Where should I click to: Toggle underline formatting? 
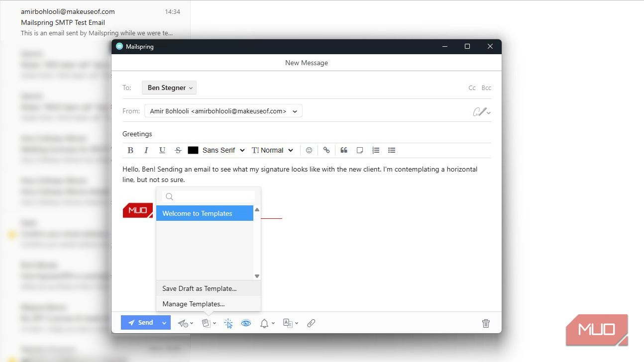pos(162,150)
